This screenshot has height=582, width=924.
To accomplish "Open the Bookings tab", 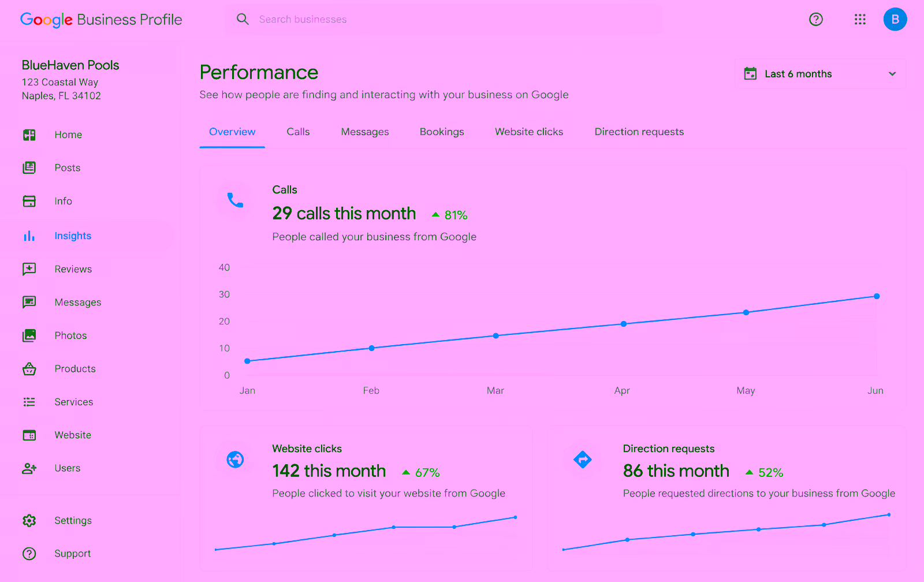I will [x=442, y=132].
